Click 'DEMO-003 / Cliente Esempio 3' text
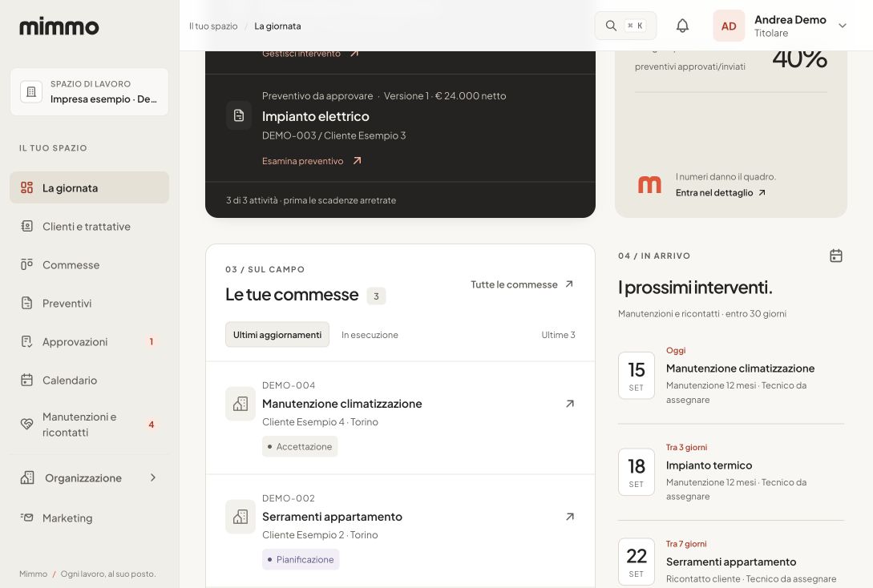Image resolution: width=873 pixels, height=588 pixels. pyautogui.click(x=334, y=135)
